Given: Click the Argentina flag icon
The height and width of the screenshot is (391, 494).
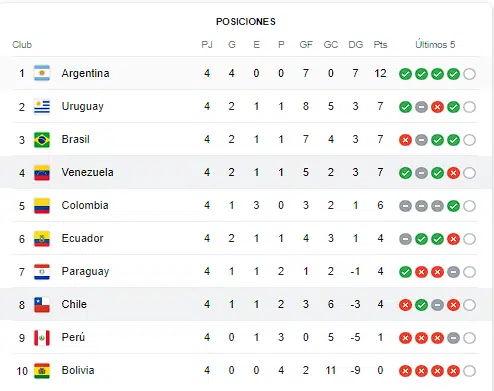Looking at the screenshot, I should coord(42,73).
